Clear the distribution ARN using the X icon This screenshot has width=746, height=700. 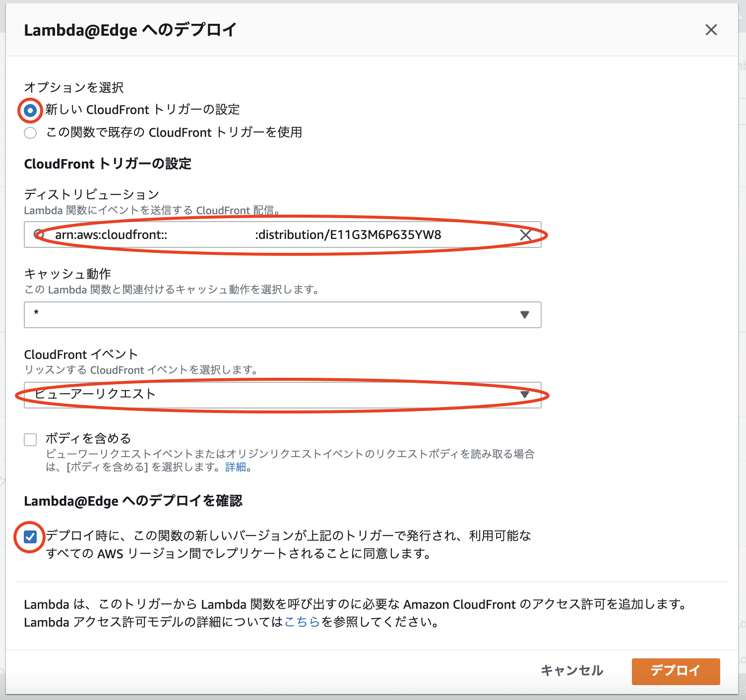point(526,235)
